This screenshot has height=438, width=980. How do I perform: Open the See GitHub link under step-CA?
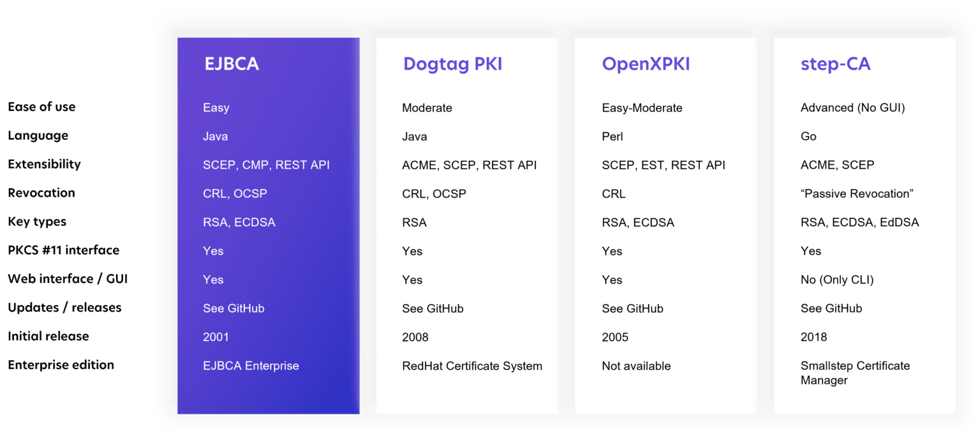[831, 308]
